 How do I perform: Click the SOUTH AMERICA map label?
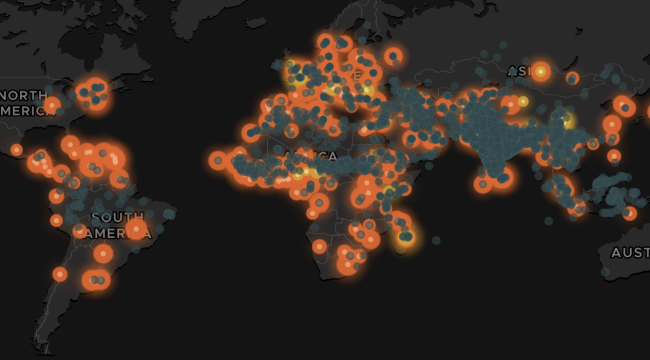pos(118,225)
